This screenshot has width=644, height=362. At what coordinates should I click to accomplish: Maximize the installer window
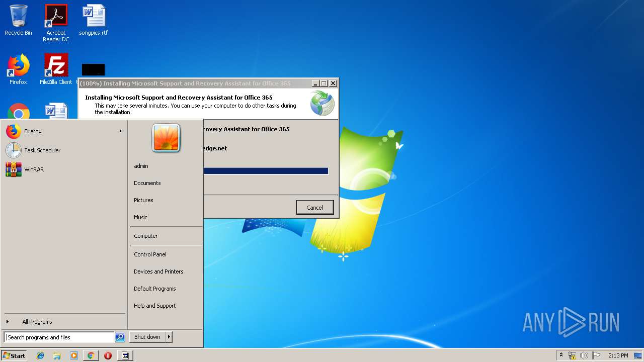pos(324,83)
